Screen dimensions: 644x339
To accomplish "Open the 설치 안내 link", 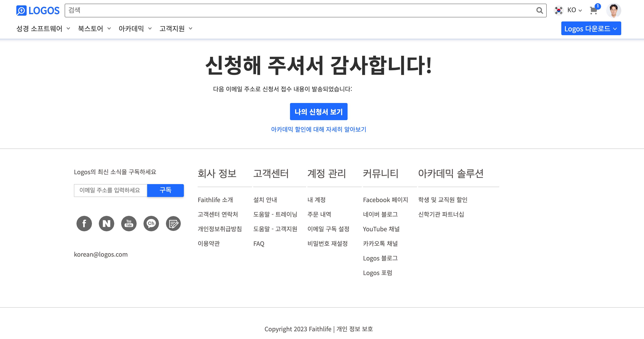I will (265, 200).
